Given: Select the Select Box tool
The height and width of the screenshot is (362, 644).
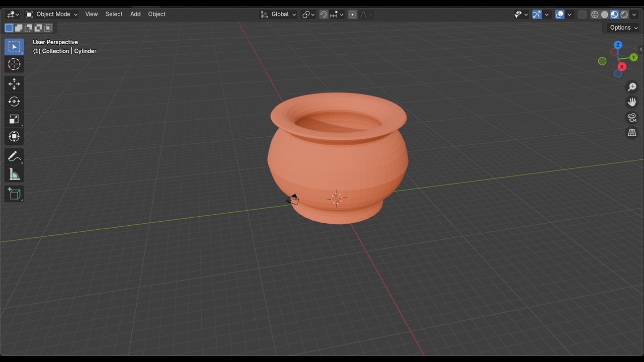Looking at the screenshot, I should (14, 47).
